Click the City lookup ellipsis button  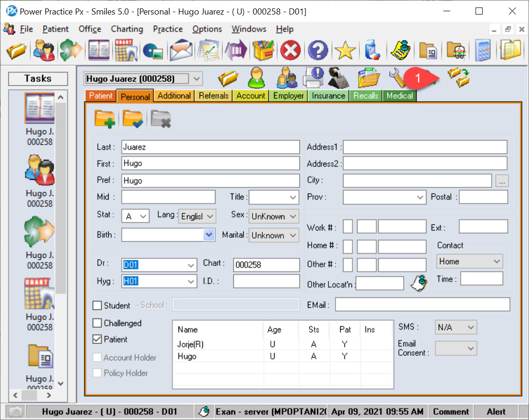coord(502,181)
